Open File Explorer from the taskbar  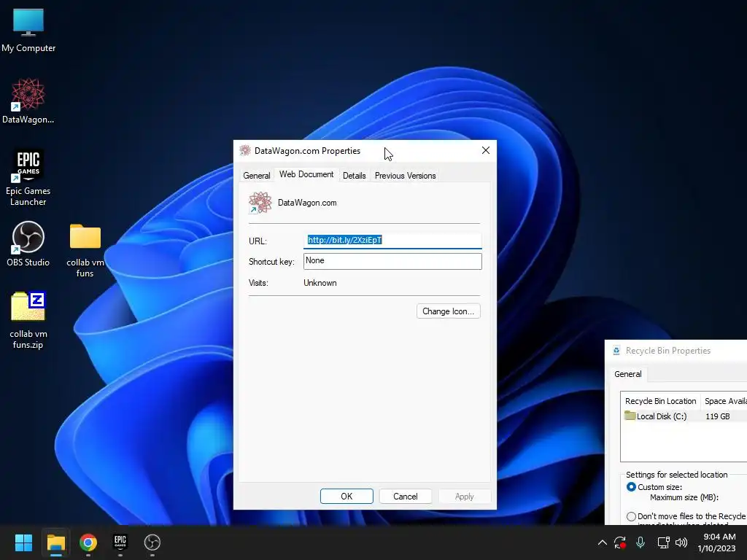[55, 542]
